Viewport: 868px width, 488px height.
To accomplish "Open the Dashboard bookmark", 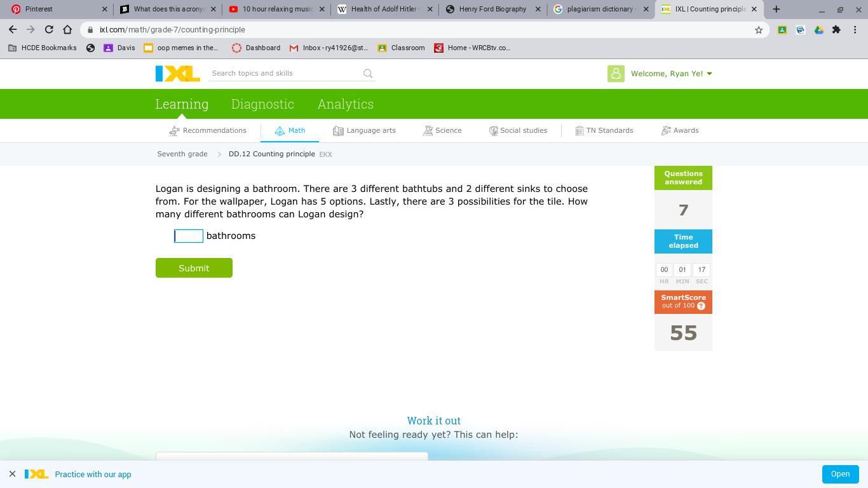I will tap(256, 48).
